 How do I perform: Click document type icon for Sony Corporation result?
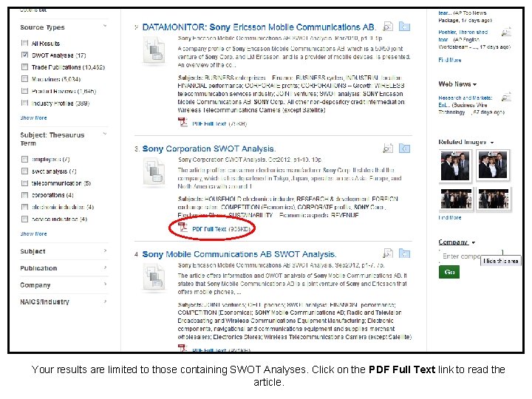click(x=154, y=172)
